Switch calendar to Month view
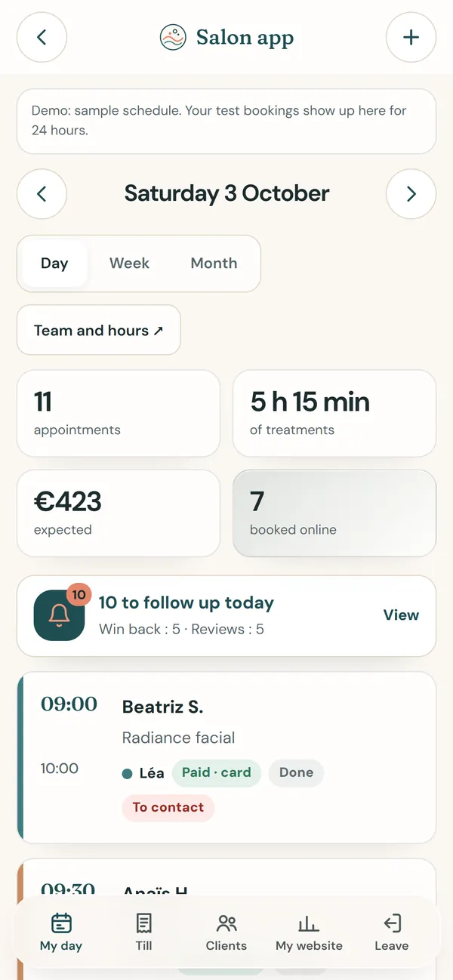 pyautogui.click(x=214, y=263)
